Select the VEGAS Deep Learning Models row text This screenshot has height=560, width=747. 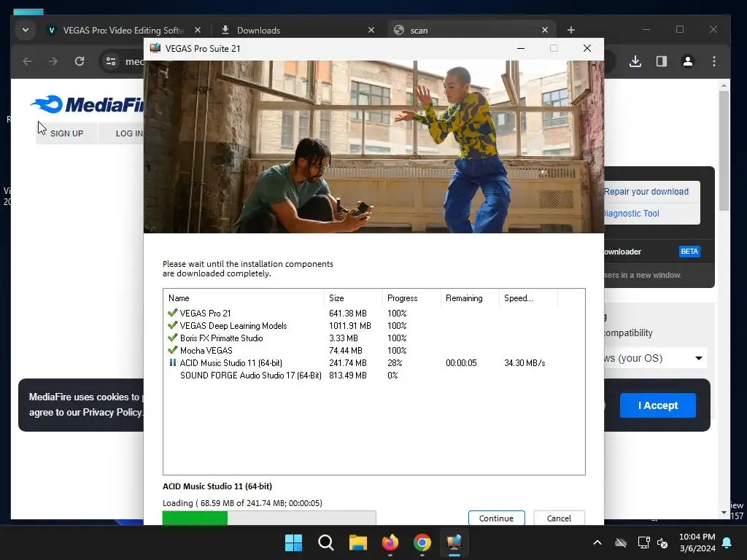(233, 326)
